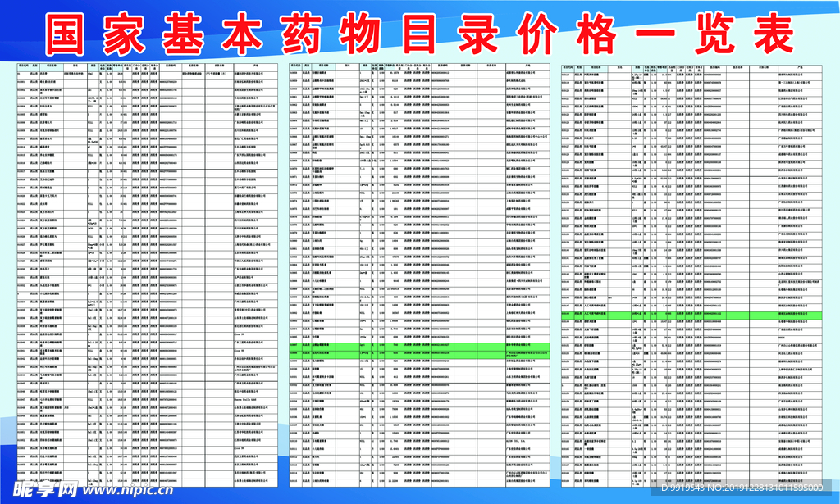Viewport: 840px width, 504px height.
Task: Click the top-left corner cell of right table
Action: [x=568, y=66]
